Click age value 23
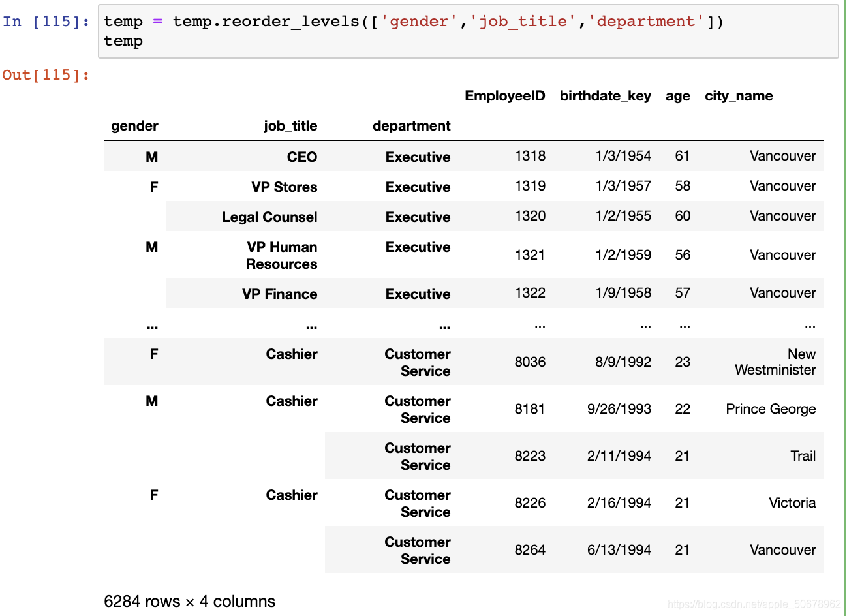The width and height of the screenshot is (847, 616). pyautogui.click(x=683, y=362)
